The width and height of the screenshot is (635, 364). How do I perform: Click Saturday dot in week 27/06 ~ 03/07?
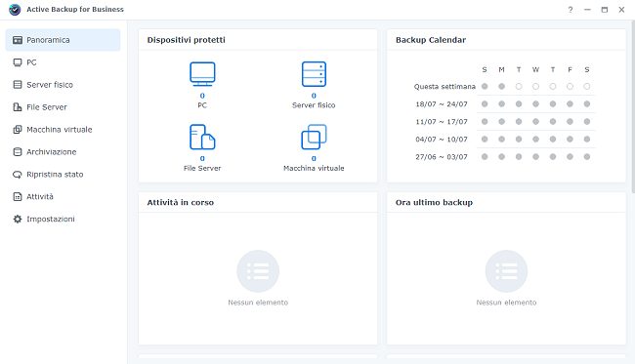pos(587,156)
